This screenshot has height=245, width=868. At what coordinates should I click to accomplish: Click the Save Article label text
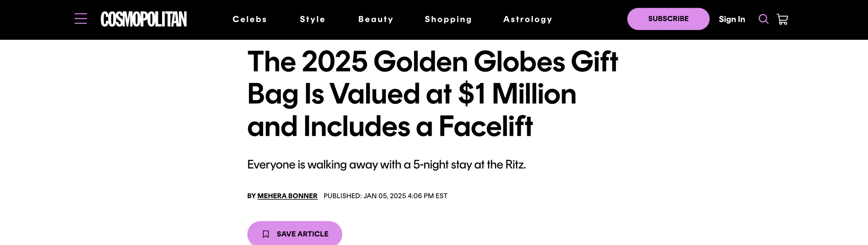(x=302, y=234)
